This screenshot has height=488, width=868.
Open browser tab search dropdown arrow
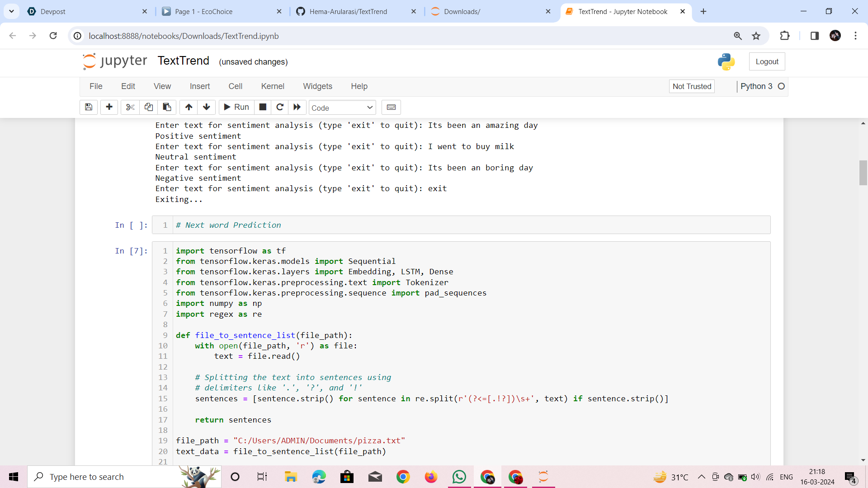(x=11, y=11)
